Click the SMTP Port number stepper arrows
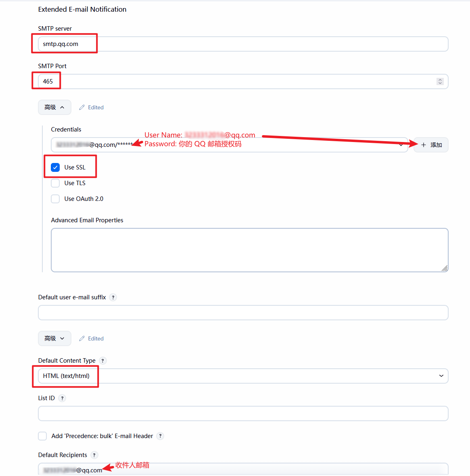 pos(440,81)
